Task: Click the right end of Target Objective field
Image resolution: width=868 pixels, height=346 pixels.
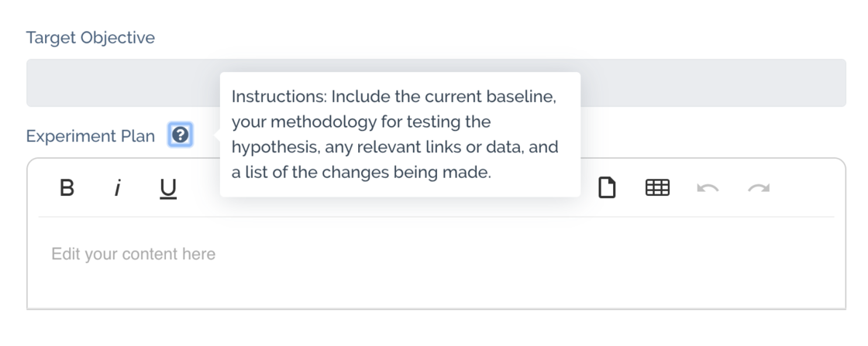Action: [821, 83]
